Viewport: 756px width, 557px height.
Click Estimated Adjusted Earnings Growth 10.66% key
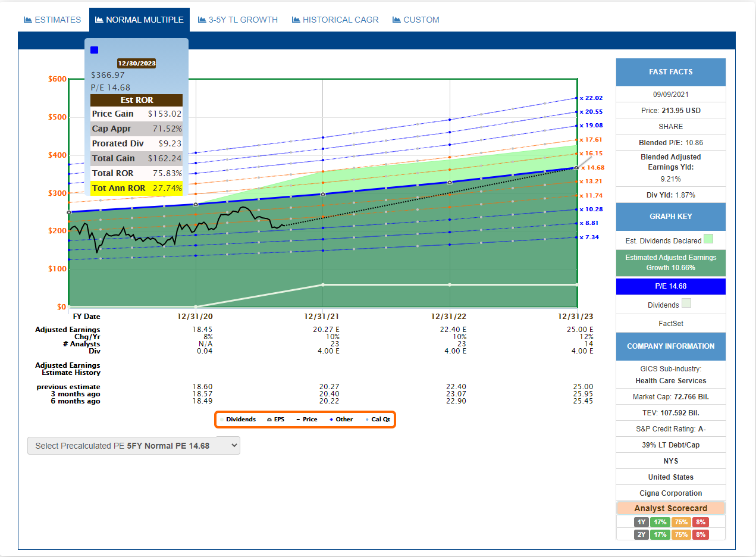(x=671, y=262)
